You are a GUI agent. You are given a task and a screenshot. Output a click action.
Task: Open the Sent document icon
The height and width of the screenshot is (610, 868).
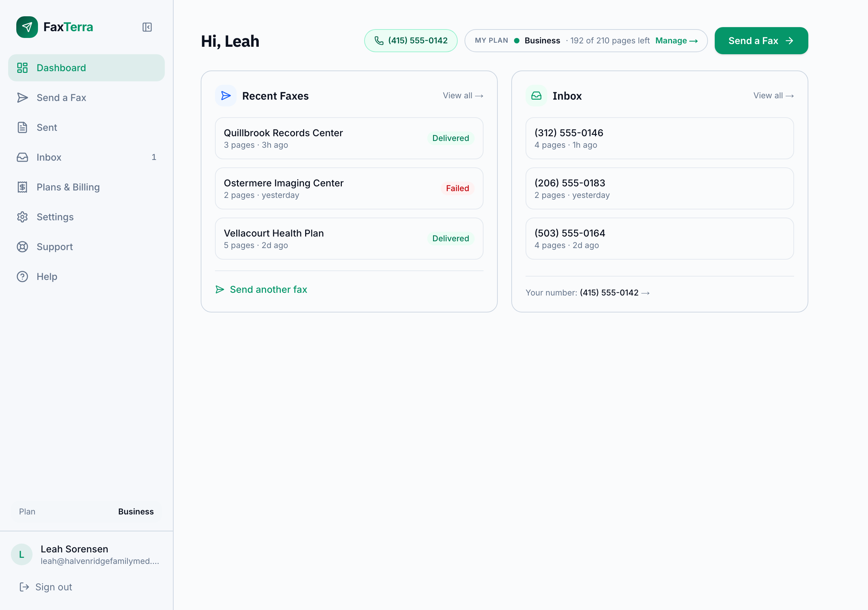[22, 127]
